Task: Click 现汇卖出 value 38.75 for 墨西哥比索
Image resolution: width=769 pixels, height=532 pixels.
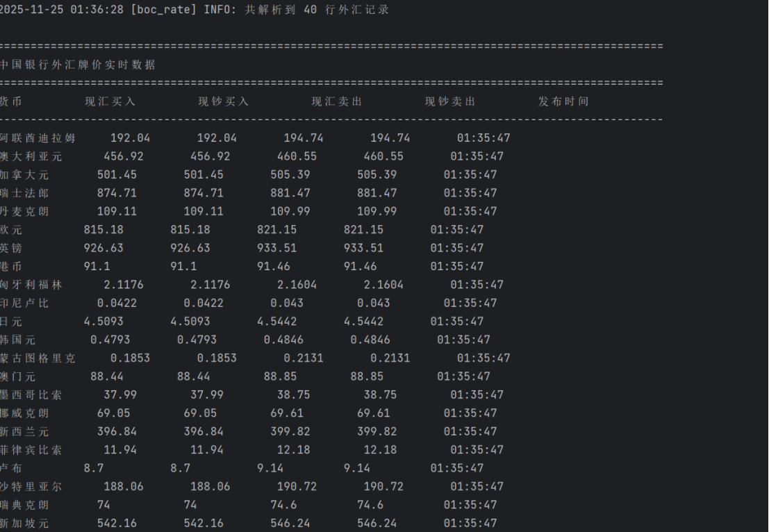Action: click(294, 394)
